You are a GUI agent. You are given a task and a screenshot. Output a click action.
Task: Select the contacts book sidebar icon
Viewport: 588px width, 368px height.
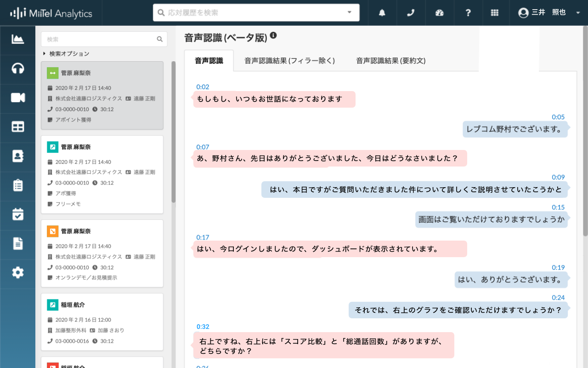point(17,156)
